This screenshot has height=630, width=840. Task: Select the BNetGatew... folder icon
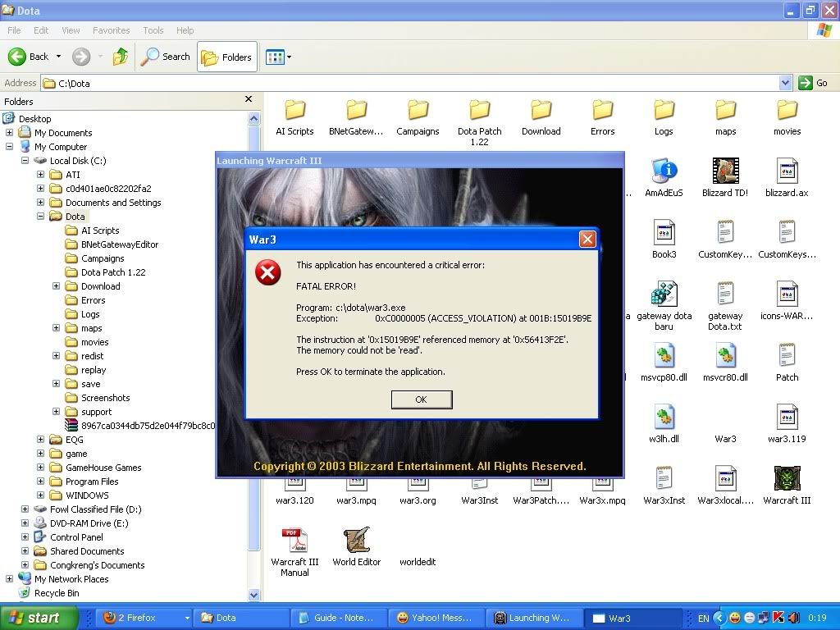(x=356, y=109)
